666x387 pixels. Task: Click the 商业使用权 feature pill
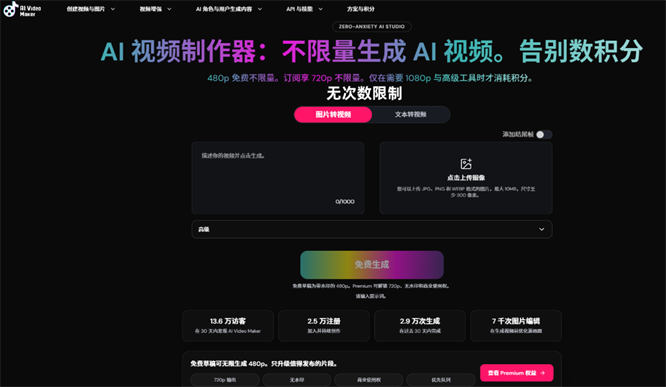coord(369,380)
